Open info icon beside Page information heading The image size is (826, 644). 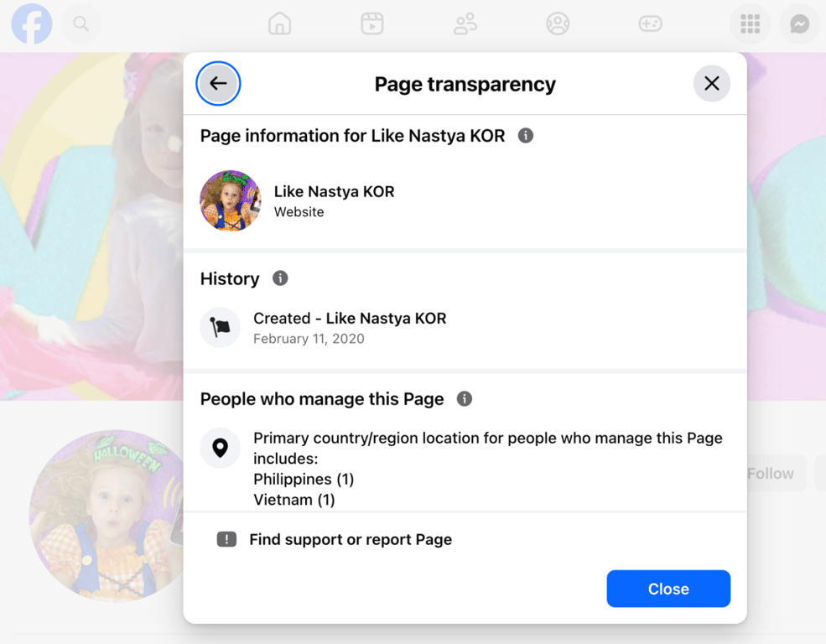pyautogui.click(x=525, y=135)
